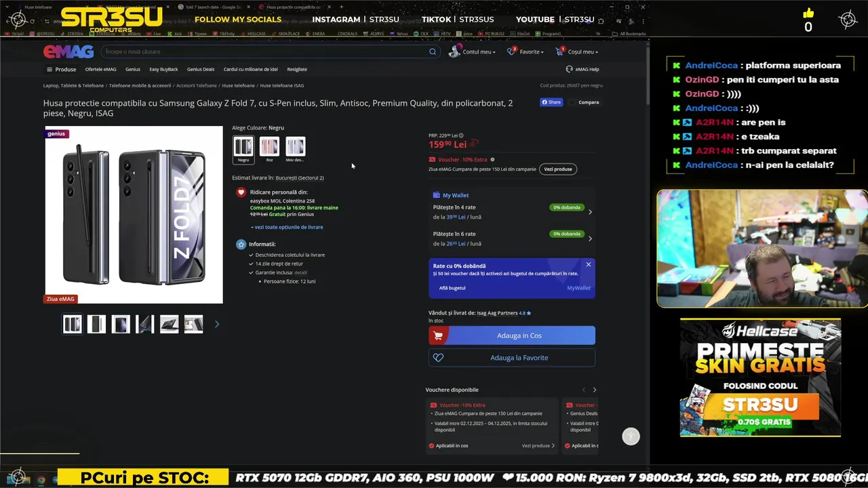Open Easy BuyBack page
The width and height of the screenshot is (868, 488).
click(x=163, y=69)
